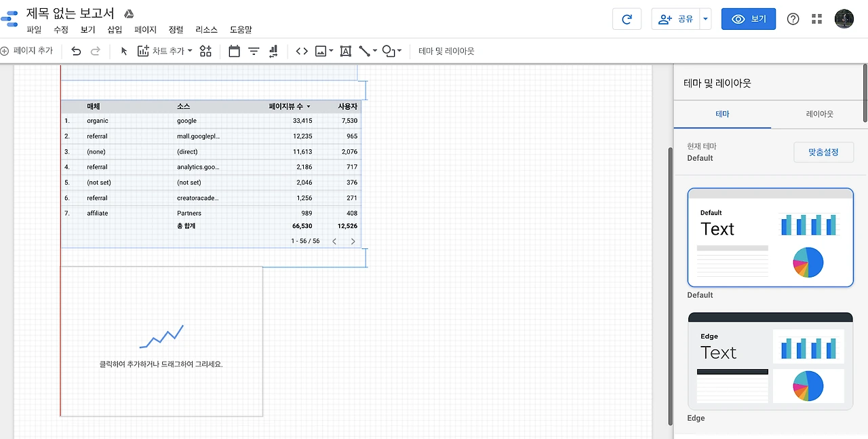Click the Partners source cell
The height and width of the screenshot is (439, 868).
189,213
